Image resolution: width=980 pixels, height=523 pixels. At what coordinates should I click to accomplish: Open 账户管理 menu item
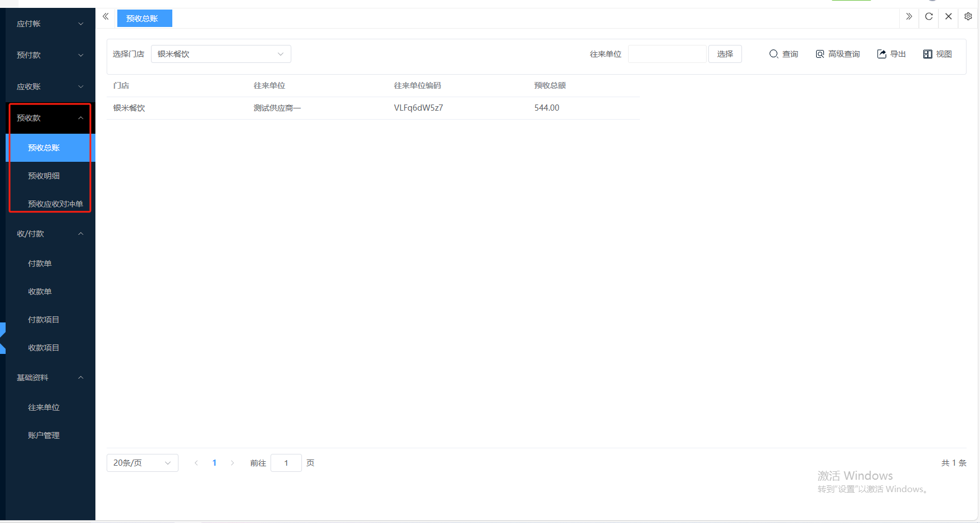pyautogui.click(x=51, y=435)
